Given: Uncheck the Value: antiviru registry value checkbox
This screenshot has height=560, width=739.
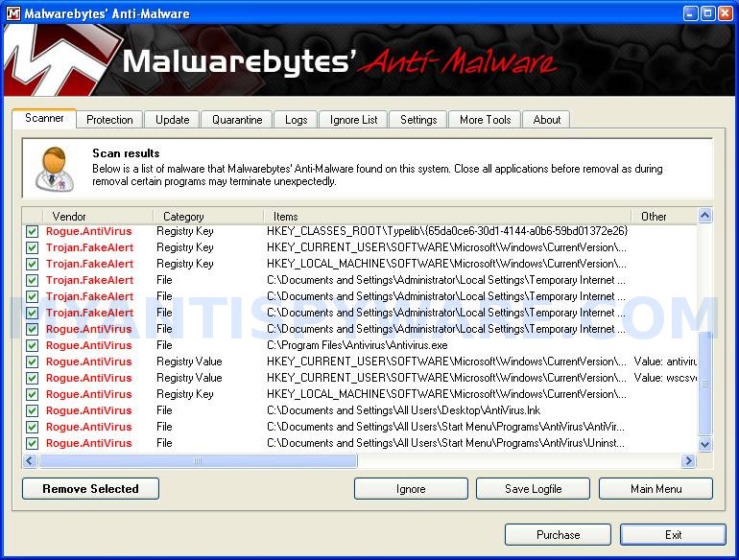Looking at the screenshot, I should pyautogui.click(x=32, y=362).
